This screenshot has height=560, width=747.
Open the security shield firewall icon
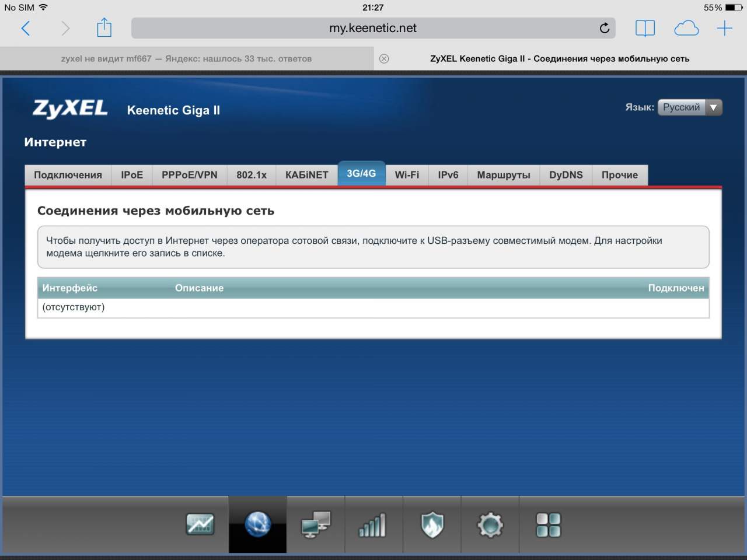[432, 524]
